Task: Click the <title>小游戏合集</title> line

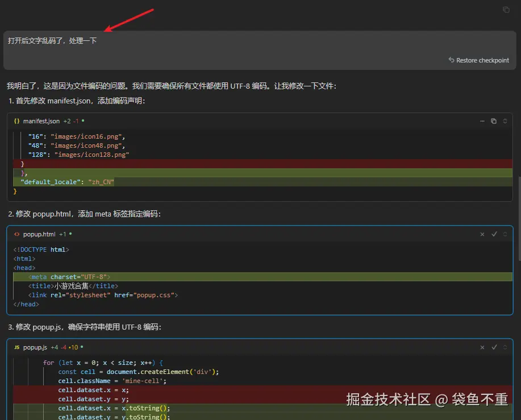Action: coord(73,286)
